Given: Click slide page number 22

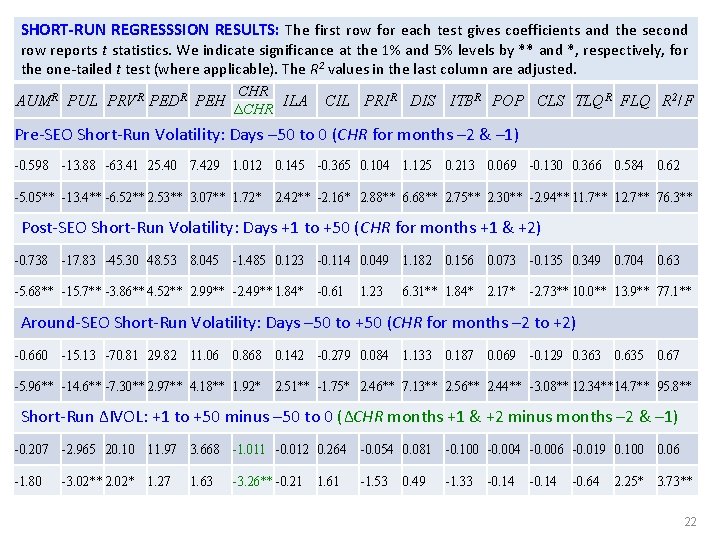Looking at the screenshot, I should click(690, 522).
